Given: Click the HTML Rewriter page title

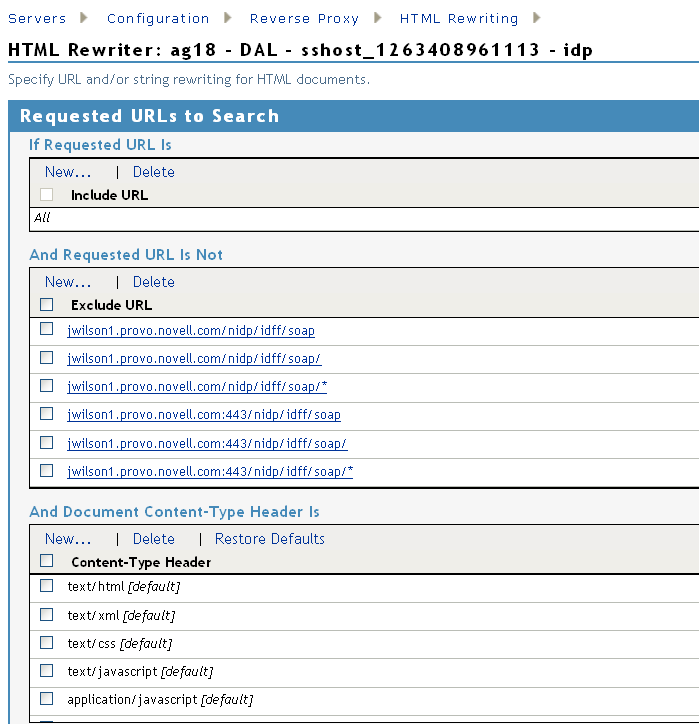Looking at the screenshot, I should coord(301,50).
